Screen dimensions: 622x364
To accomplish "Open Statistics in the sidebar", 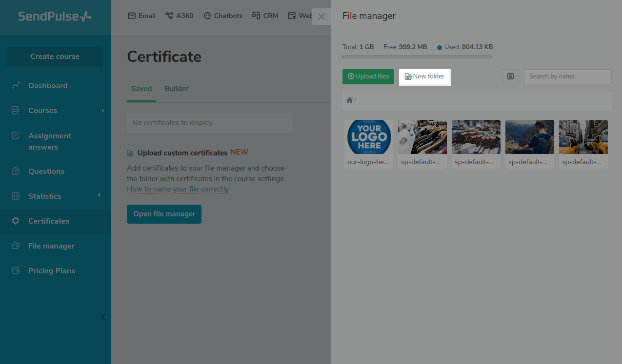I will (x=44, y=196).
